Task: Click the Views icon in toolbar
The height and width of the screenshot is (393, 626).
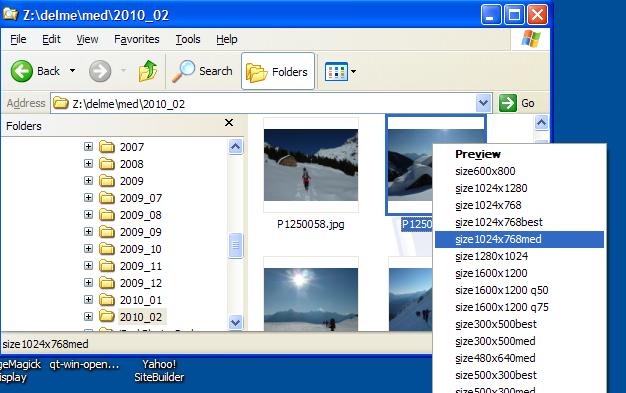Action: click(x=336, y=72)
